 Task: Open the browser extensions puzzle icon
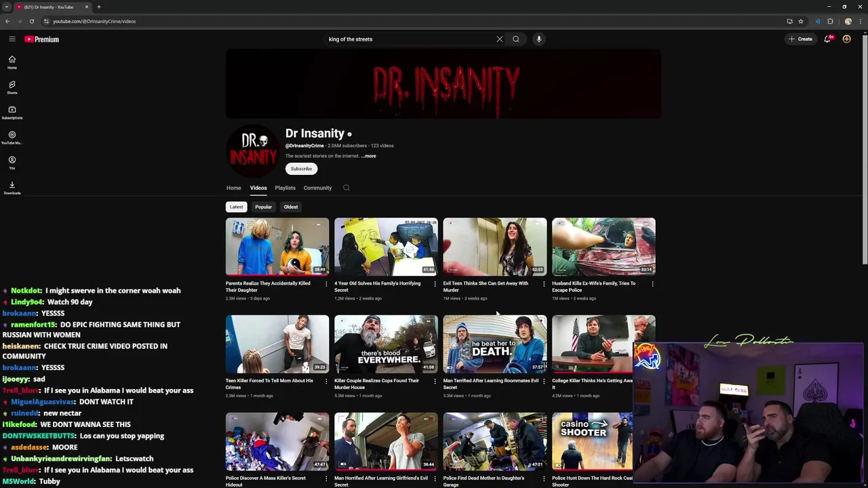[830, 21]
